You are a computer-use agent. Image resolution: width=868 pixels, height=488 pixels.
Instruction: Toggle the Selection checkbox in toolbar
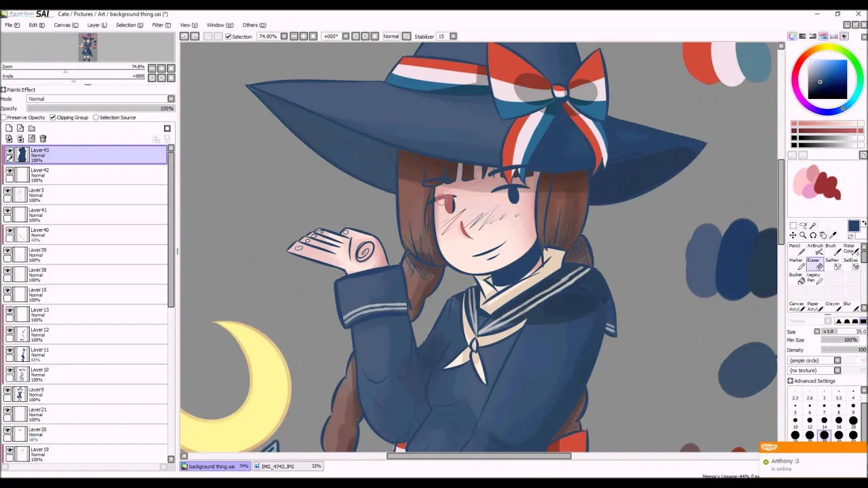point(229,37)
